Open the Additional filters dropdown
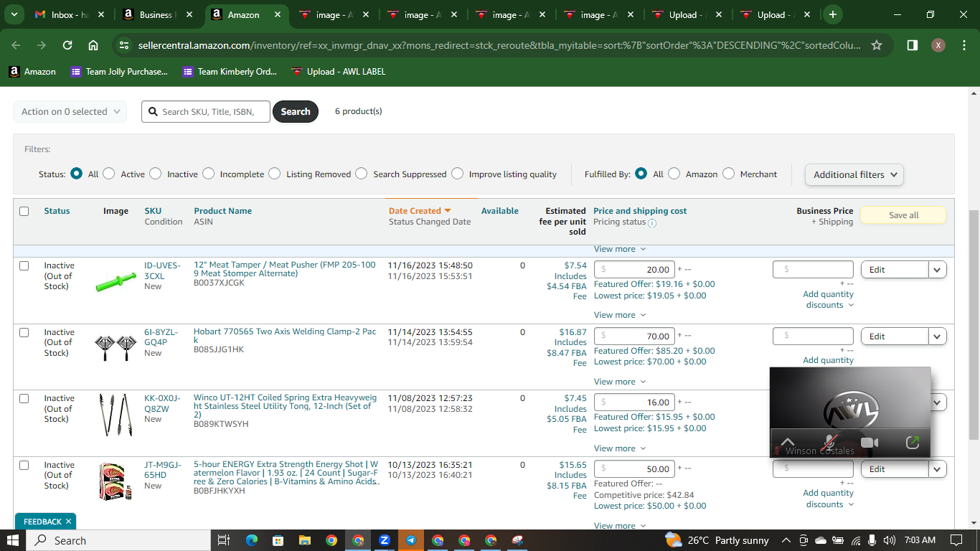Screen dimensions: 980x551 [x=854, y=174]
